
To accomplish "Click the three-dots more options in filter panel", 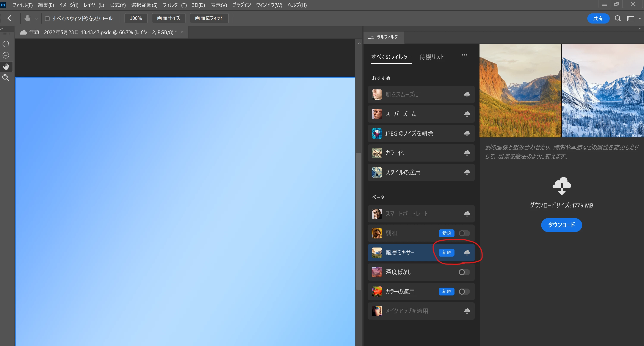I will (x=464, y=55).
